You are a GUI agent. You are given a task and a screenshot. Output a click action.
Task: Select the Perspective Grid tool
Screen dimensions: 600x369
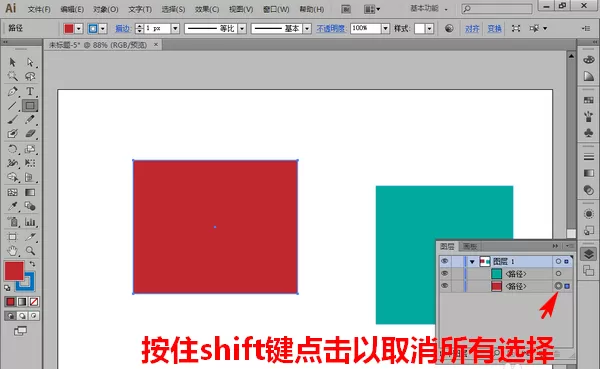tap(30, 177)
